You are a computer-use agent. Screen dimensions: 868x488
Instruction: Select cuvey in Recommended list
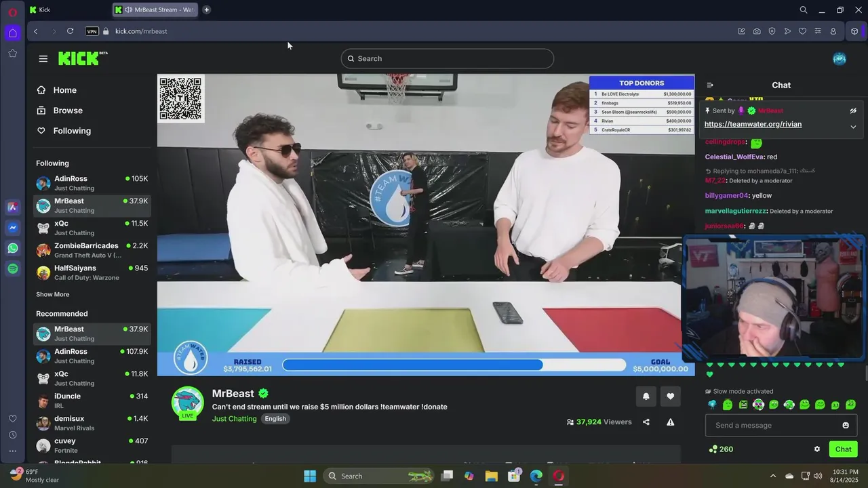tap(92, 445)
